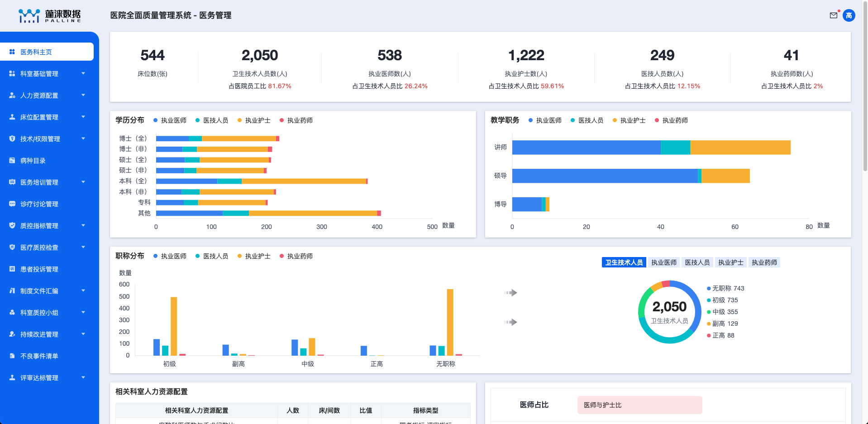The height and width of the screenshot is (424, 868).
Task: Switch to the 医技人员 donut tab
Action: pos(697,262)
